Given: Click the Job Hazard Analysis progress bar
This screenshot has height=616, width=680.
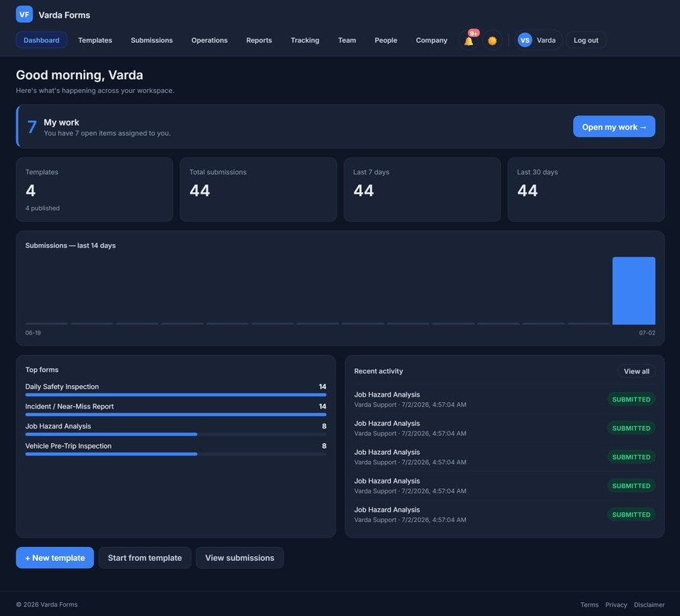Looking at the screenshot, I should (176, 435).
